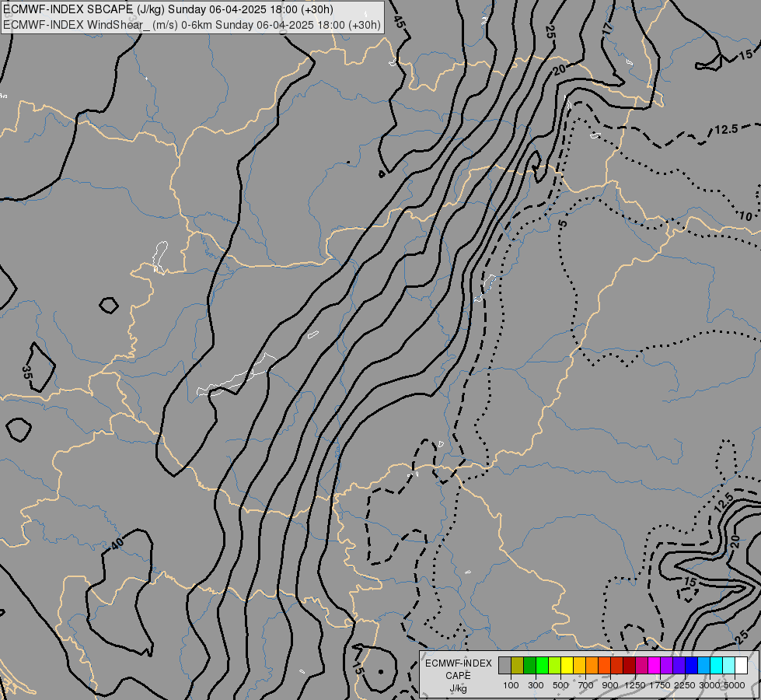Viewport: 761px width, 700px height.
Task: Select the dark green legend swatch before 300
Action: pyautogui.click(x=529, y=666)
